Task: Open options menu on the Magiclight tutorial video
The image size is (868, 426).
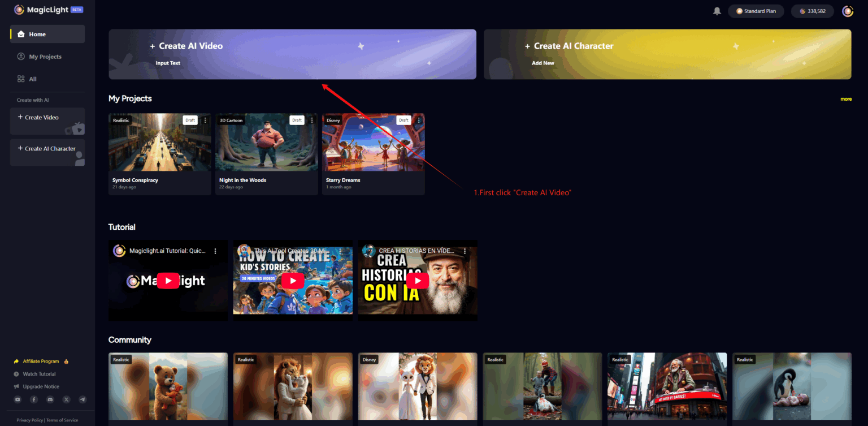Action: [215, 251]
